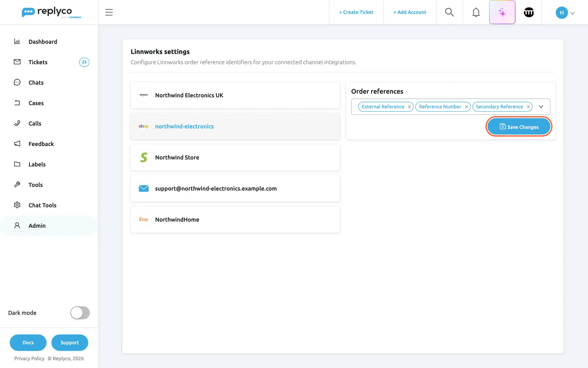Click the Etsy logo icon

click(144, 219)
